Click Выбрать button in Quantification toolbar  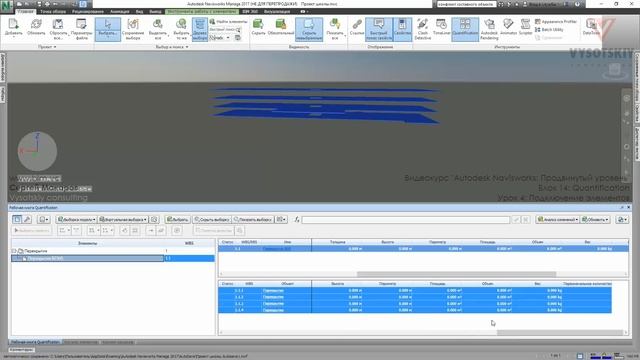178,220
